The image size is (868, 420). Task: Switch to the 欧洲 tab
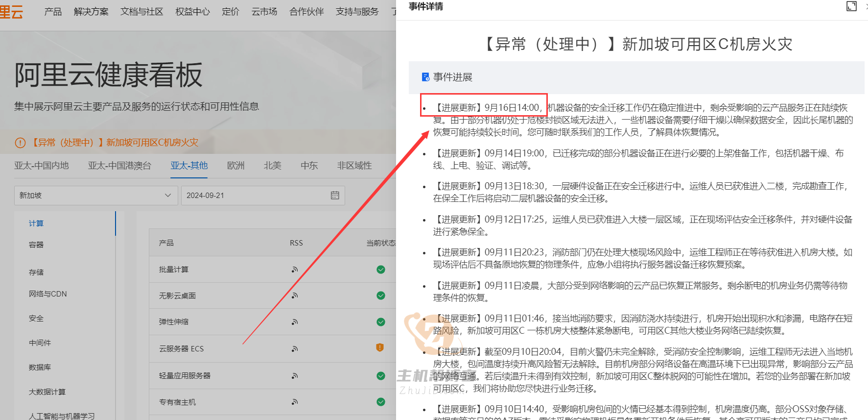coord(236,166)
